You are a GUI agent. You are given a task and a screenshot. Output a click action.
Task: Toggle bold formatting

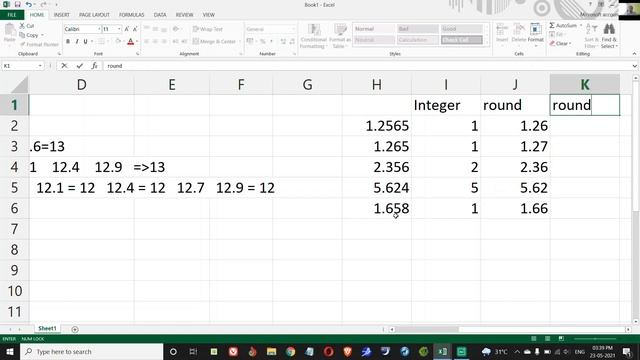pos(68,41)
